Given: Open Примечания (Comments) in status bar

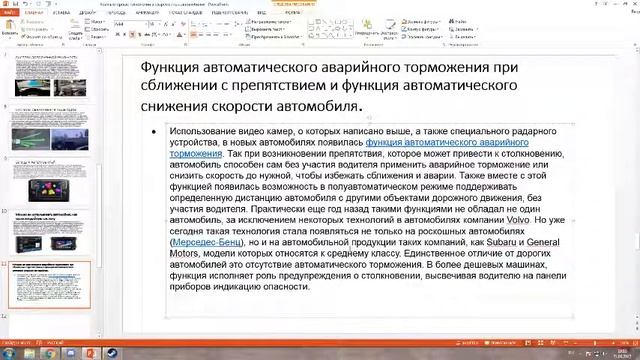Looking at the screenshot, I should [500, 343].
